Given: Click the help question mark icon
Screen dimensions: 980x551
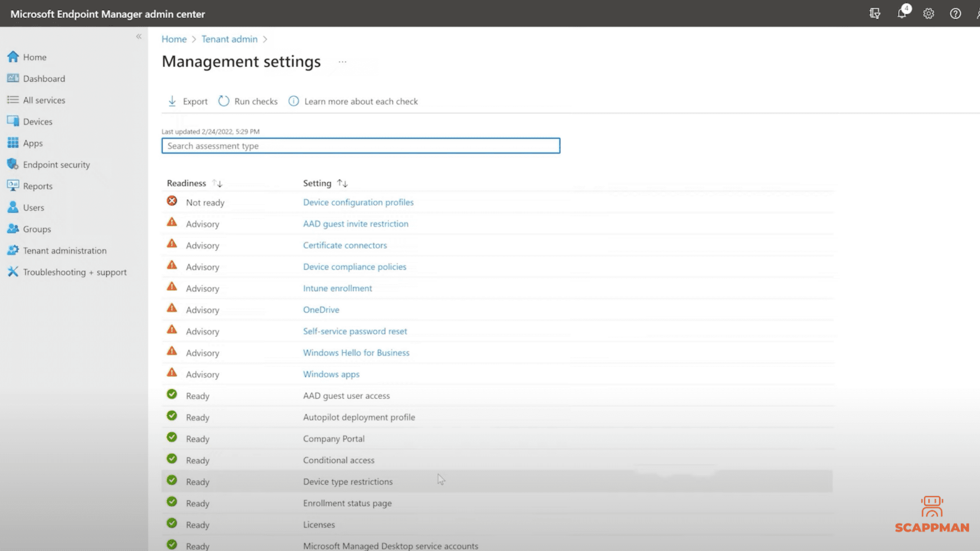Looking at the screenshot, I should [955, 13].
